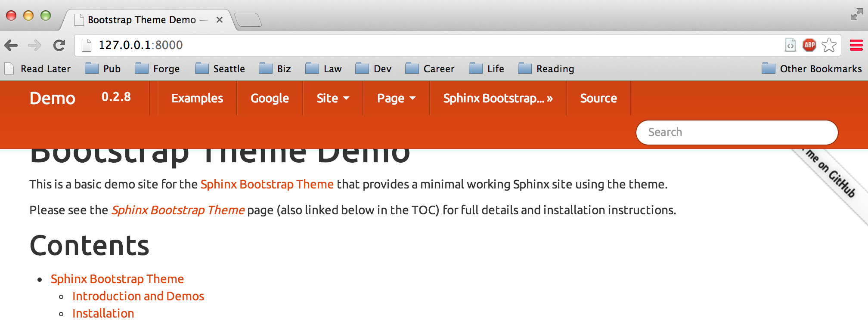This screenshot has height=321, width=868.
Task: Open the Other Bookmarks folder
Action: [x=812, y=69]
